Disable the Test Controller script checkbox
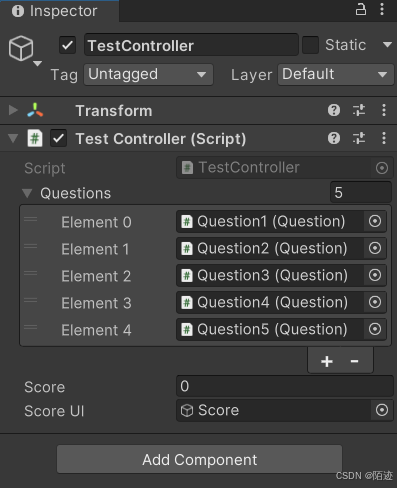 [x=59, y=138]
